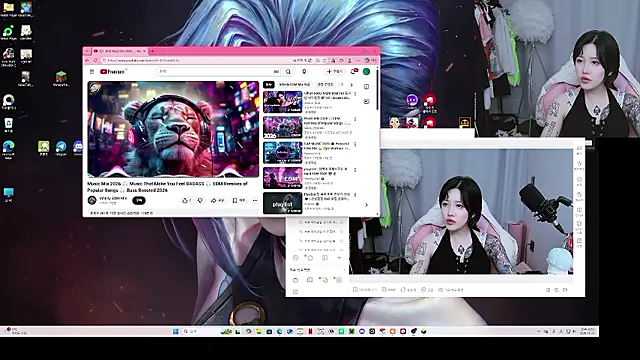Open options menu of first recommended video

click(x=355, y=94)
